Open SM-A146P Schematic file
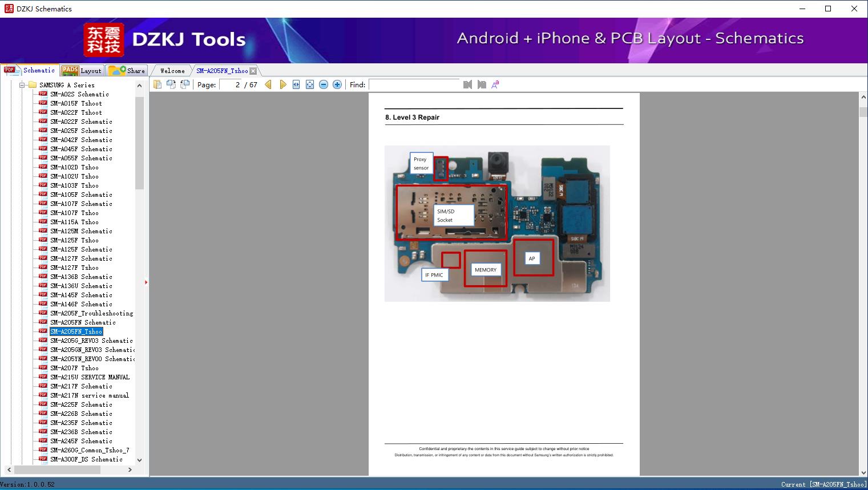868x490 pixels. pyautogui.click(x=81, y=304)
